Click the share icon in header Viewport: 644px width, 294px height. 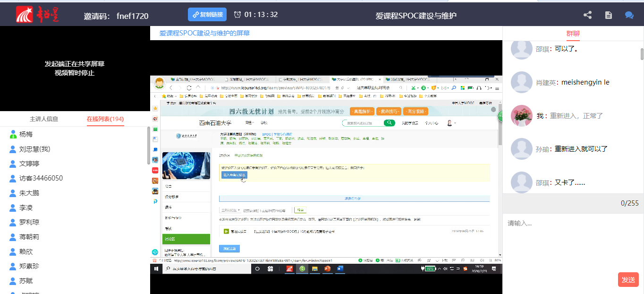click(x=587, y=15)
